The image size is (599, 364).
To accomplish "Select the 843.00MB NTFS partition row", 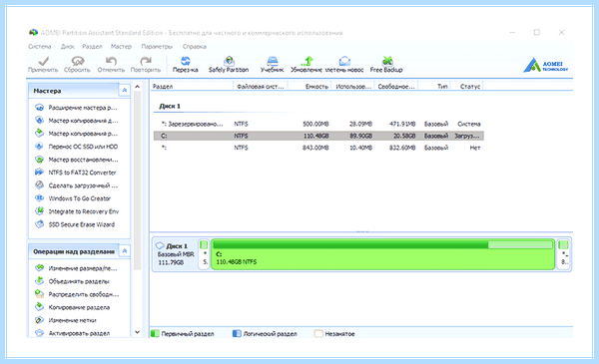I will click(x=318, y=148).
